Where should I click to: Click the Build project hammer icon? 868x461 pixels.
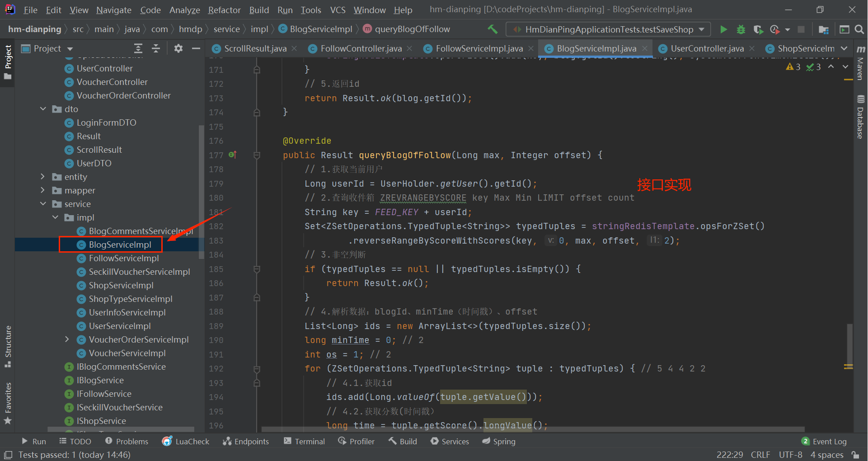[493, 29]
